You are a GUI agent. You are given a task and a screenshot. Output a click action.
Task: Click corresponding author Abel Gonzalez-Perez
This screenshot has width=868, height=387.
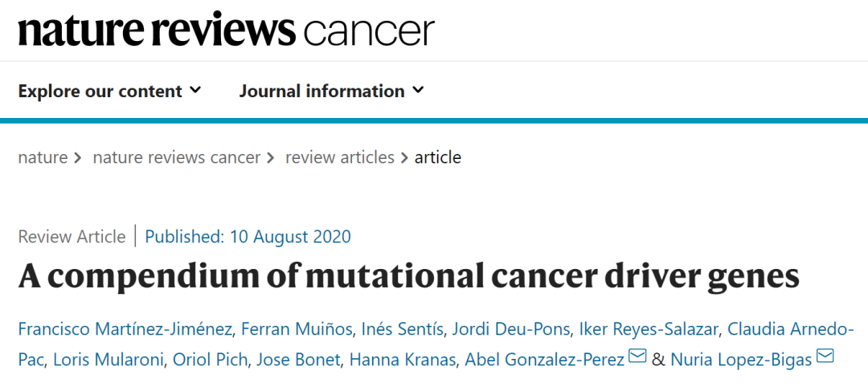(x=544, y=359)
